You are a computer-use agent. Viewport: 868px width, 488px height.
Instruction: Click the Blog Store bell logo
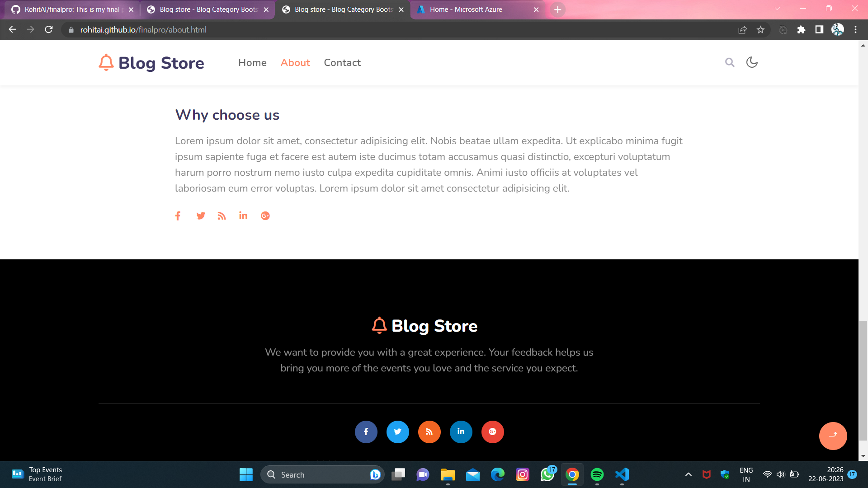[105, 62]
